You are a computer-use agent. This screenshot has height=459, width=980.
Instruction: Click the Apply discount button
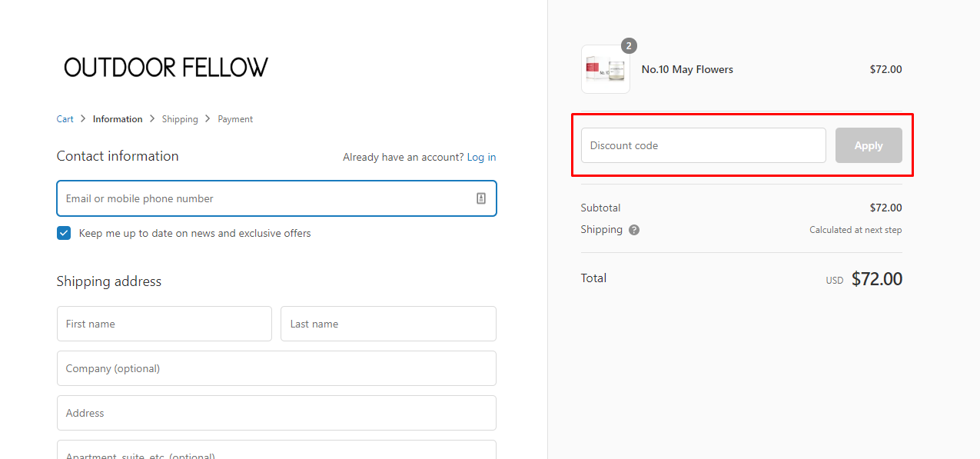(x=869, y=145)
